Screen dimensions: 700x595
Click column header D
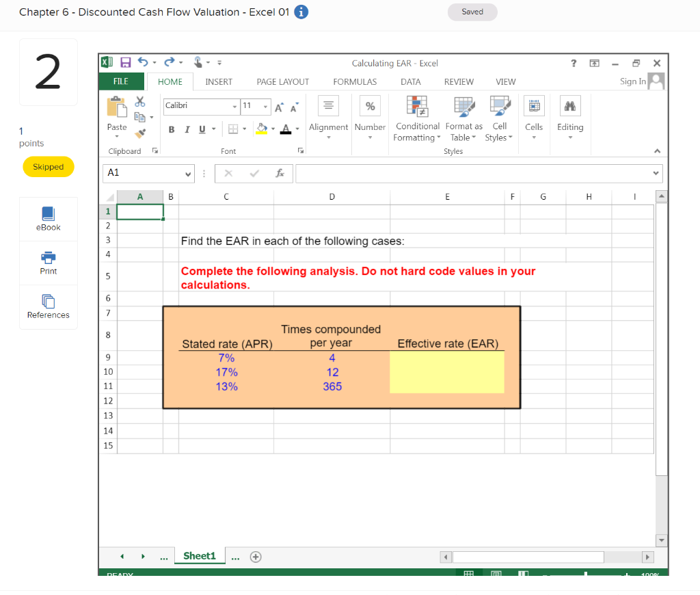coord(332,196)
